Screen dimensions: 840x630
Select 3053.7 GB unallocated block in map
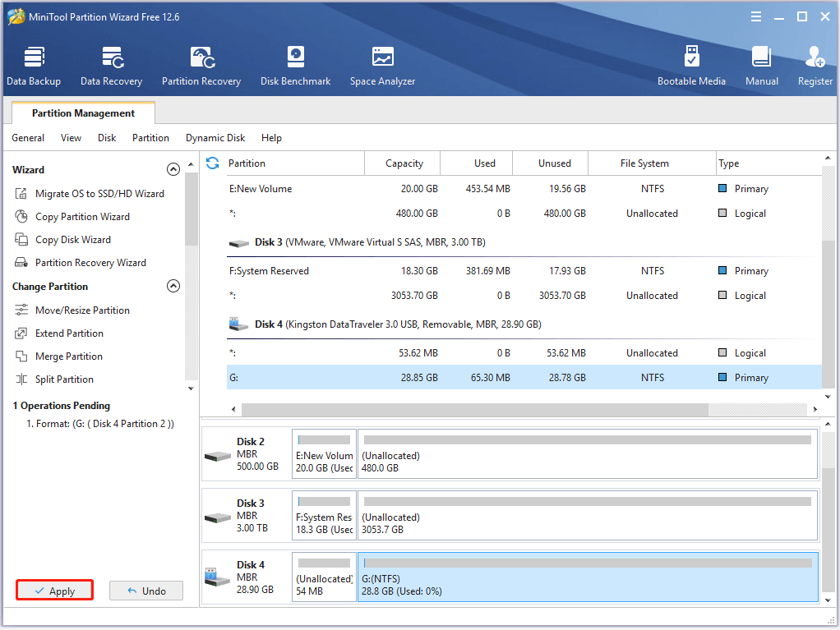pyautogui.click(x=588, y=516)
